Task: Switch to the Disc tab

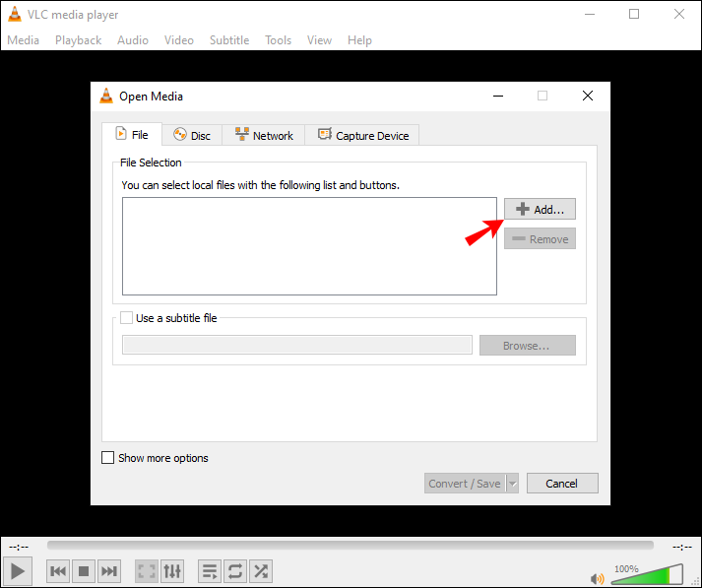Action: point(192,135)
